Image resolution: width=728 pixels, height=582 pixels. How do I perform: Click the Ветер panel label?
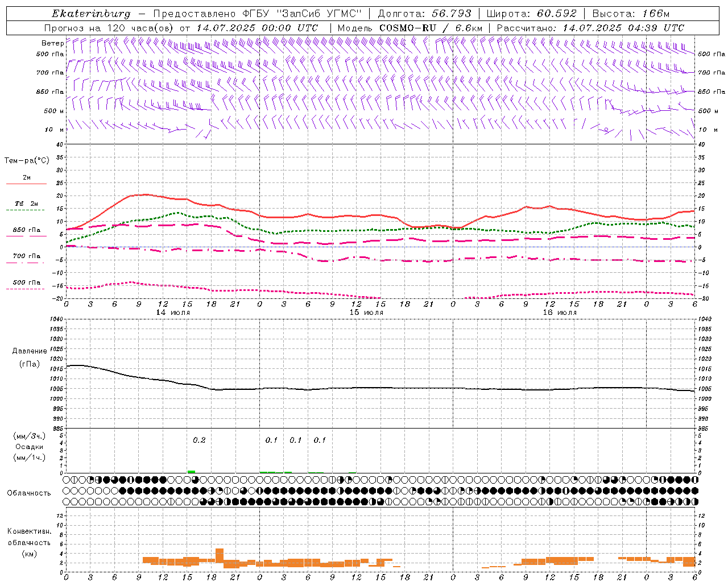pyautogui.click(x=52, y=43)
